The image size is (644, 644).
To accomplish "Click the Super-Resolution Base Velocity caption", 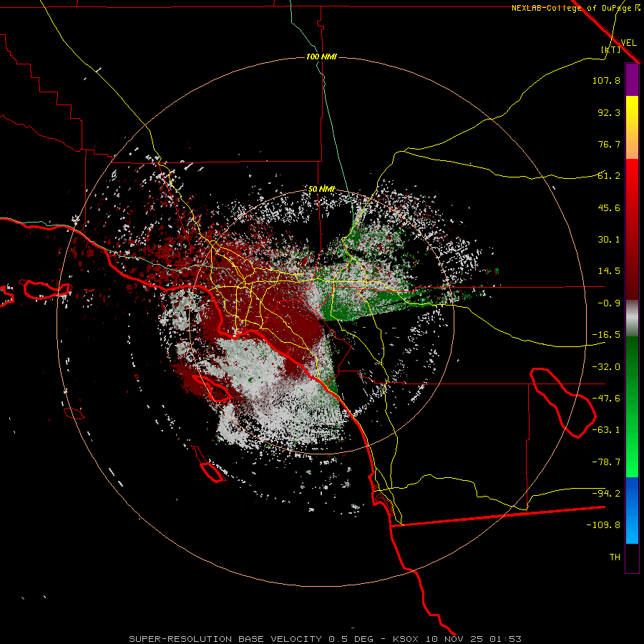I will tap(326, 639).
